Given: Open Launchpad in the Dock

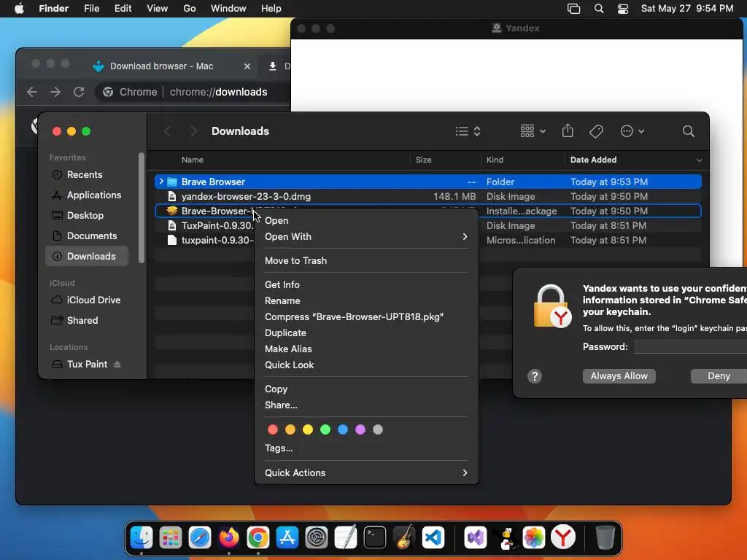Looking at the screenshot, I should point(171,537).
